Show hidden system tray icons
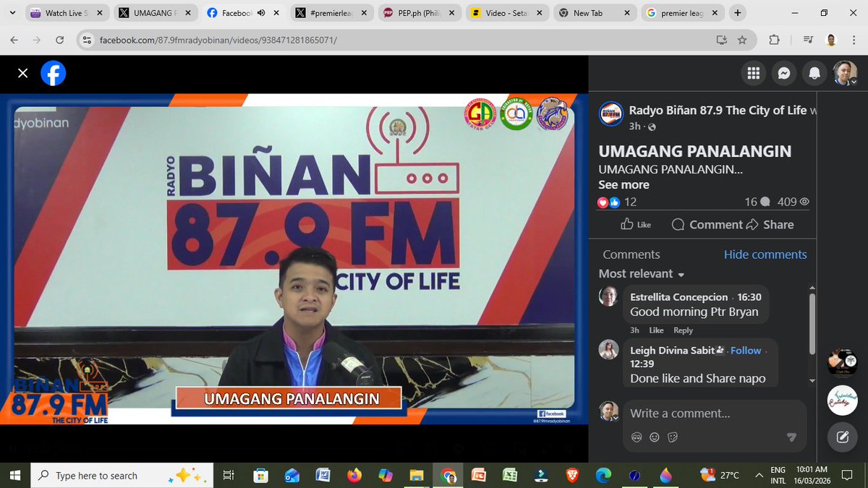868x488 pixels. tap(759, 475)
